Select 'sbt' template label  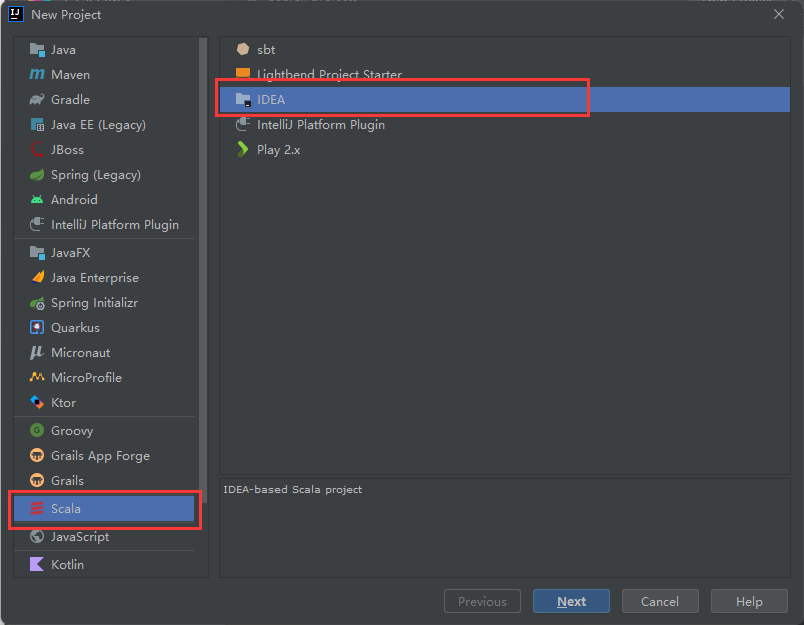point(266,50)
